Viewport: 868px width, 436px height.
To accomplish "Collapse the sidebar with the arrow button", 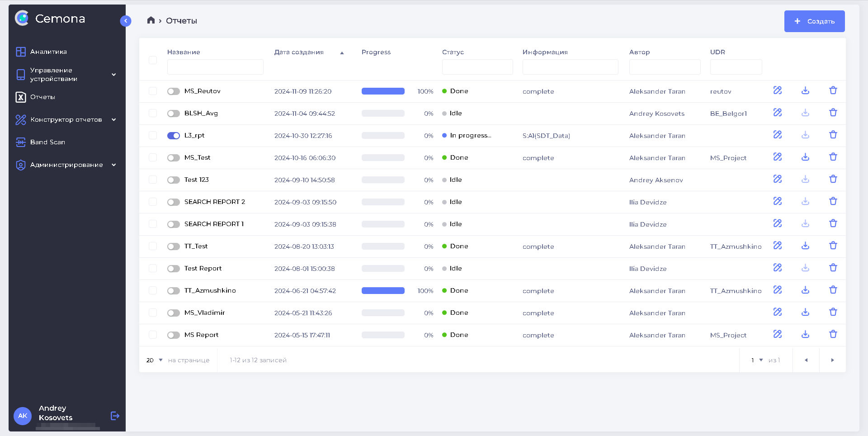I will (x=126, y=21).
